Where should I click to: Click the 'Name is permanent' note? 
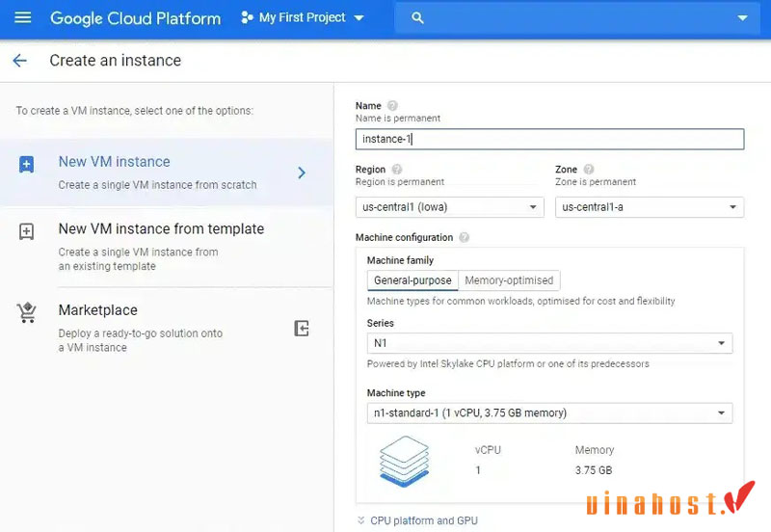coord(398,119)
